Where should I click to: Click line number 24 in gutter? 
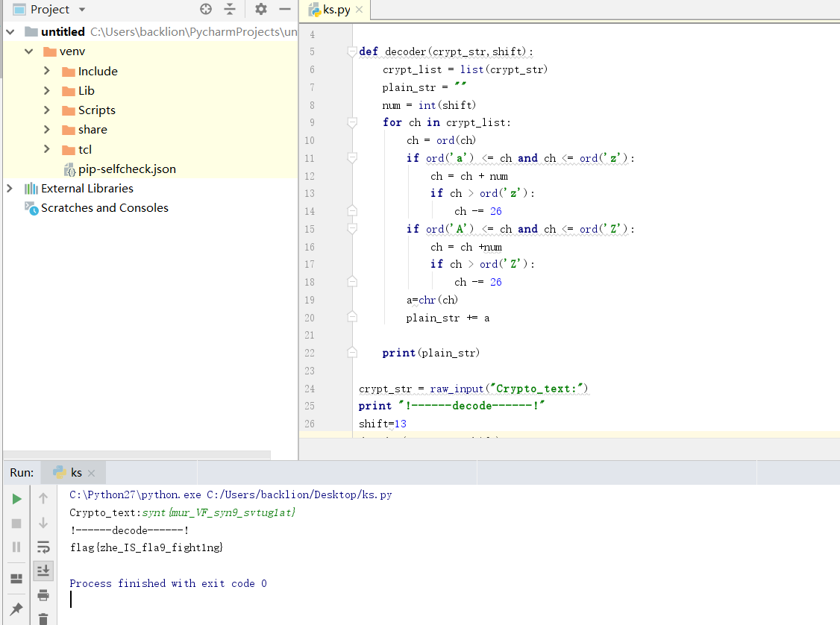(310, 389)
